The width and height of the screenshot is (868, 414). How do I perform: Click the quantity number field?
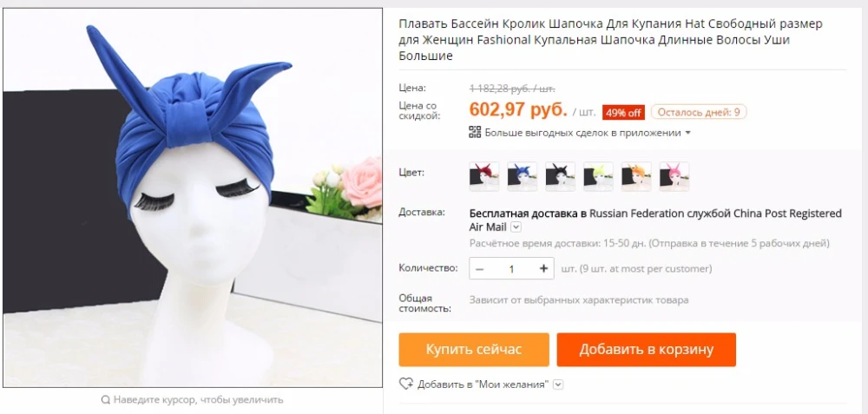click(x=511, y=268)
